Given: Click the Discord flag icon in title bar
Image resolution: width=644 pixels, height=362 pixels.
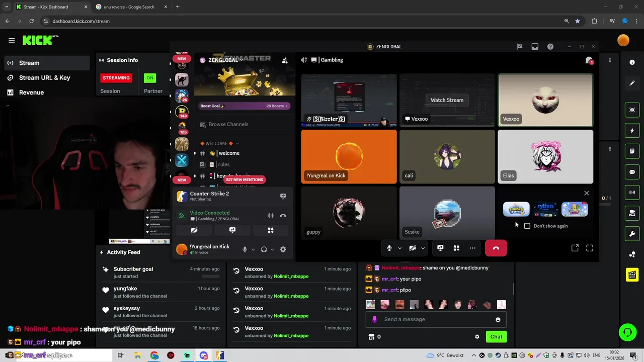Looking at the screenshot, I should (x=520, y=47).
